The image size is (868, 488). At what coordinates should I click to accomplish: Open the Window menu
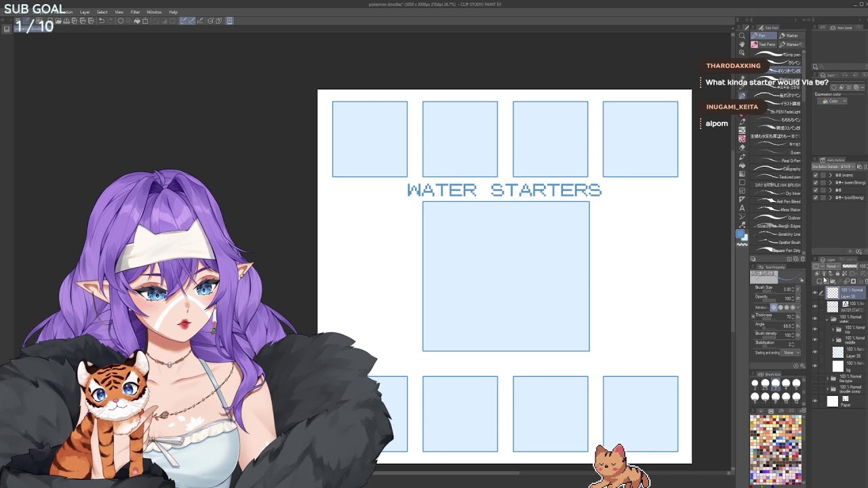click(x=154, y=12)
